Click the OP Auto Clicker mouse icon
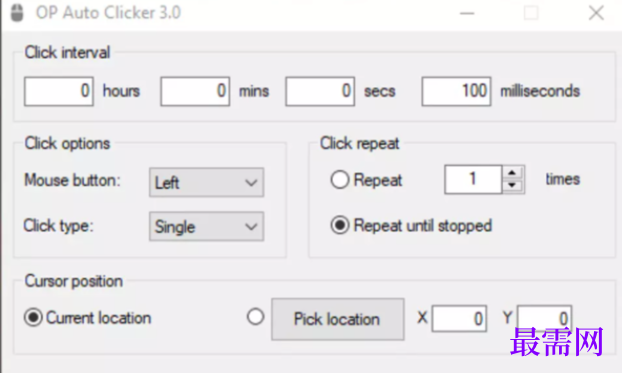This screenshot has height=373, width=622. 17,13
